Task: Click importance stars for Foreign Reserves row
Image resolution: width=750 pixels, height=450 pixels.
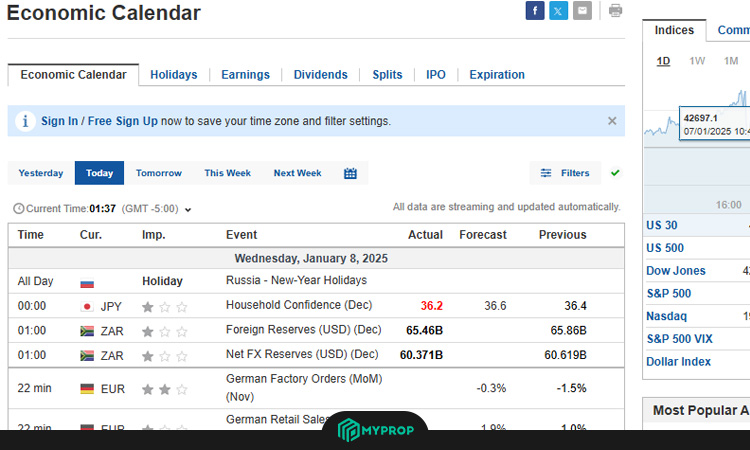Action: point(165,331)
